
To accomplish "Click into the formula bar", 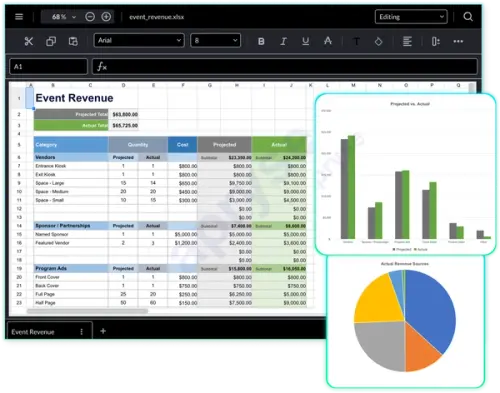I will [285, 66].
